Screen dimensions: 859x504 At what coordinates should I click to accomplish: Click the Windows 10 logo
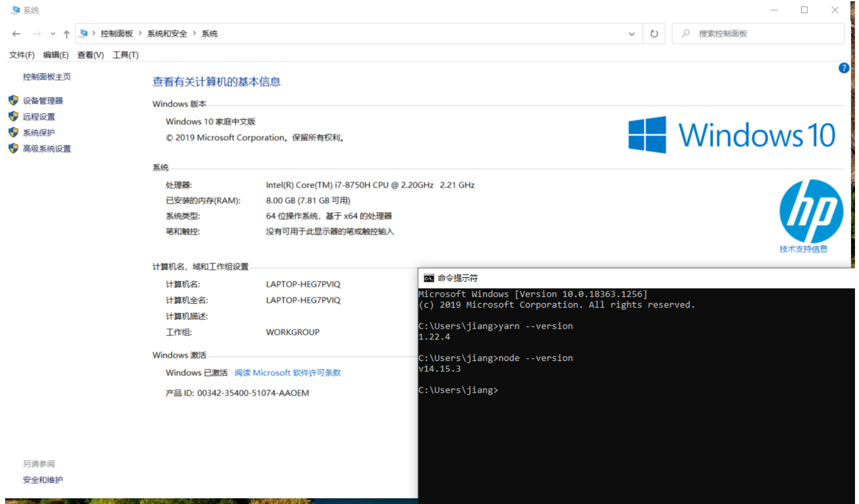[x=731, y=135]
